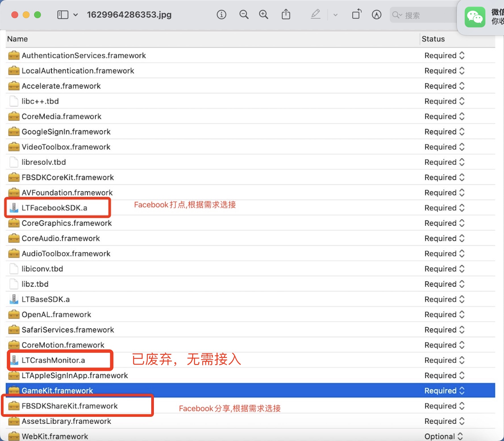The height and width of the screenshot is (441, 504).
Task: Zoom out of the image
Action: click(x=244, y=14)
